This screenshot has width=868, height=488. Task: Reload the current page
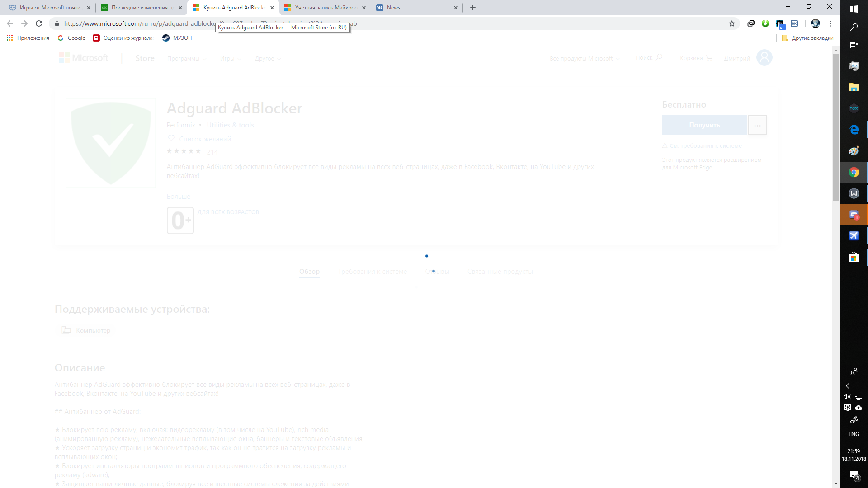[39, 23]
